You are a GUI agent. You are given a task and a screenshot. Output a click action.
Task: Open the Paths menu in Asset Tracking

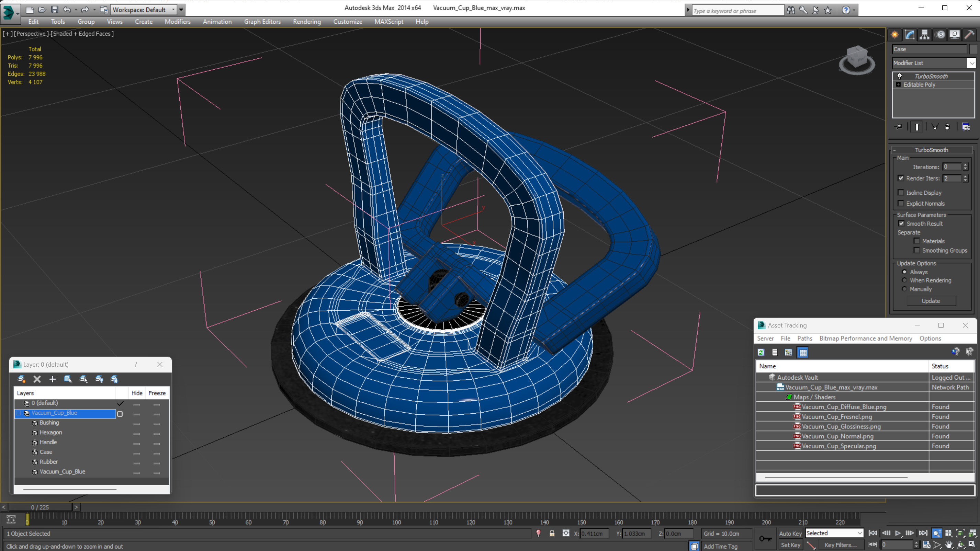(804, 338)
